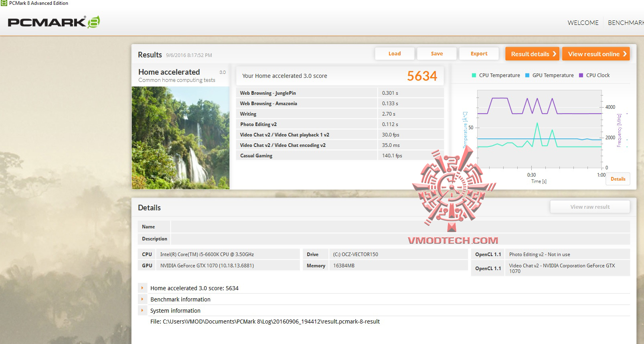Click the NVIDIA GeForce GTX 1070 GPU text
This screenshot has width=644, height=344.
pos(207,265)
